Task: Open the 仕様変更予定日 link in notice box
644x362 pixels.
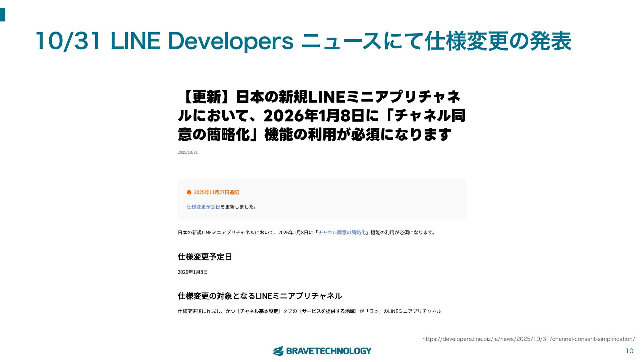Action: tap(203, 207)
